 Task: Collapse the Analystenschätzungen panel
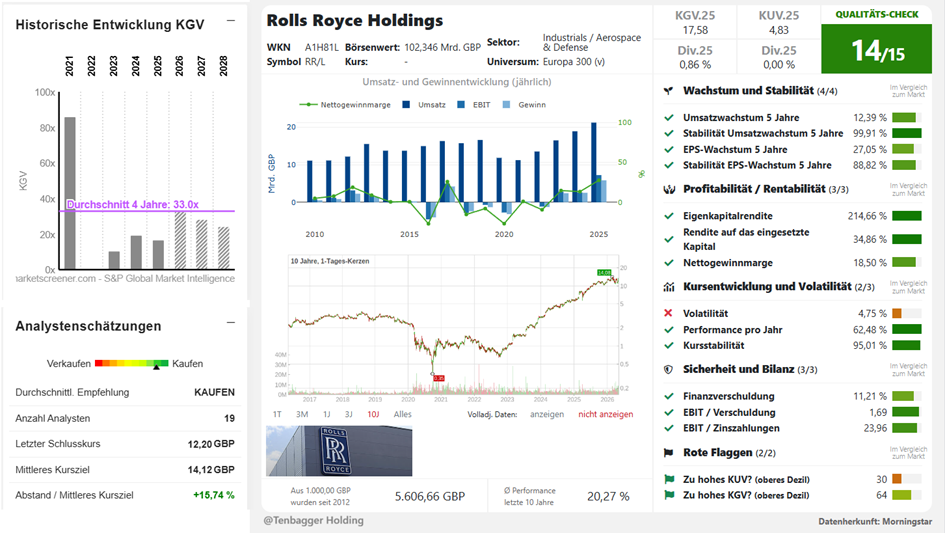click(231, 323)
